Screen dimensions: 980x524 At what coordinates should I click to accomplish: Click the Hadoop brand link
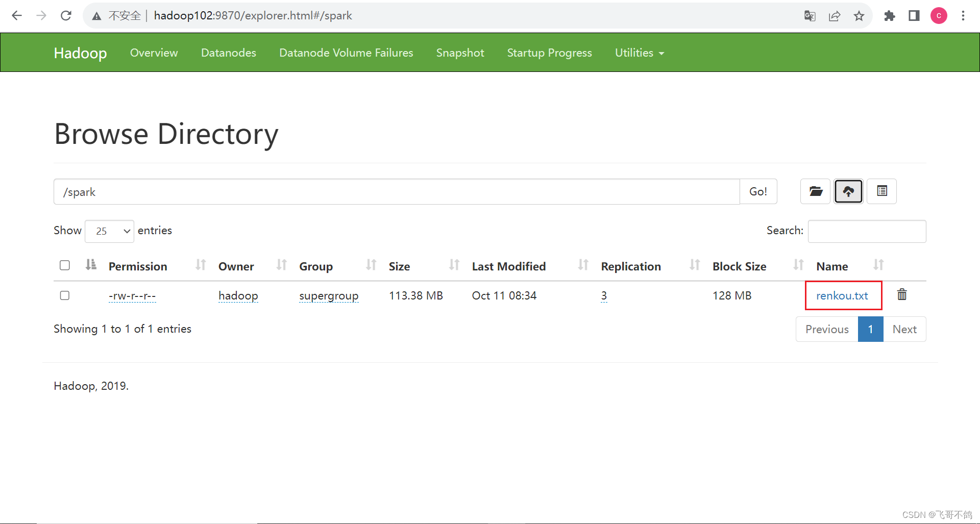point(80,53)
